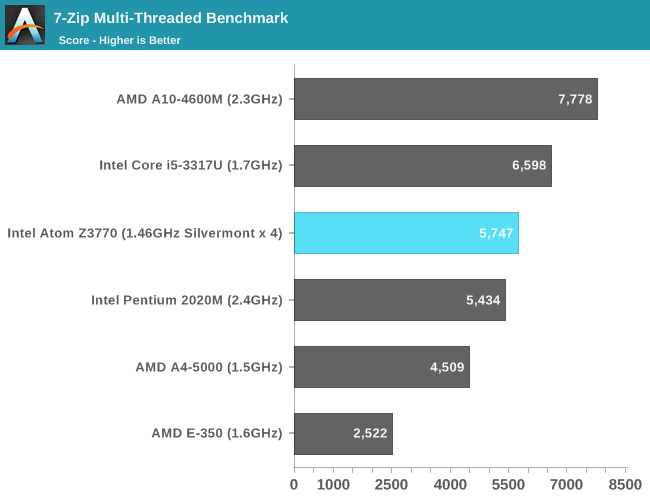
Task: Click the 5,747 score value
Action: [x=496, y=233]
